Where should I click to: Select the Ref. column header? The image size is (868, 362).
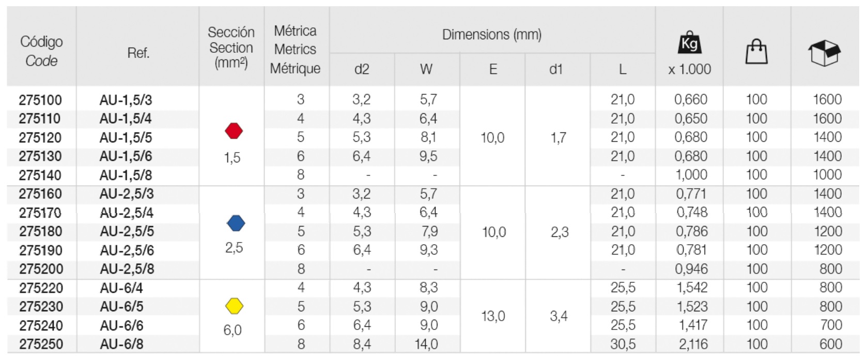pyautogui.click(x=138, y=53)
